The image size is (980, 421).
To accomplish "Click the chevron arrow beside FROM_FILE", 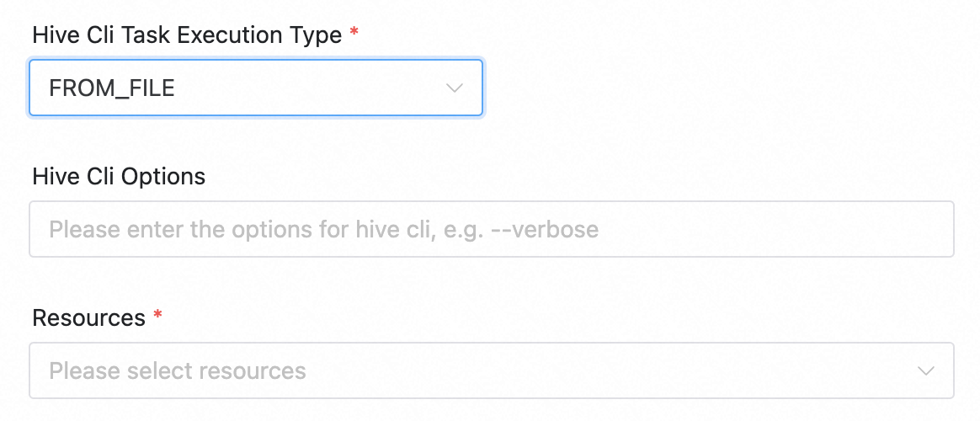I will pyautogui.click(x=455, y=88).
